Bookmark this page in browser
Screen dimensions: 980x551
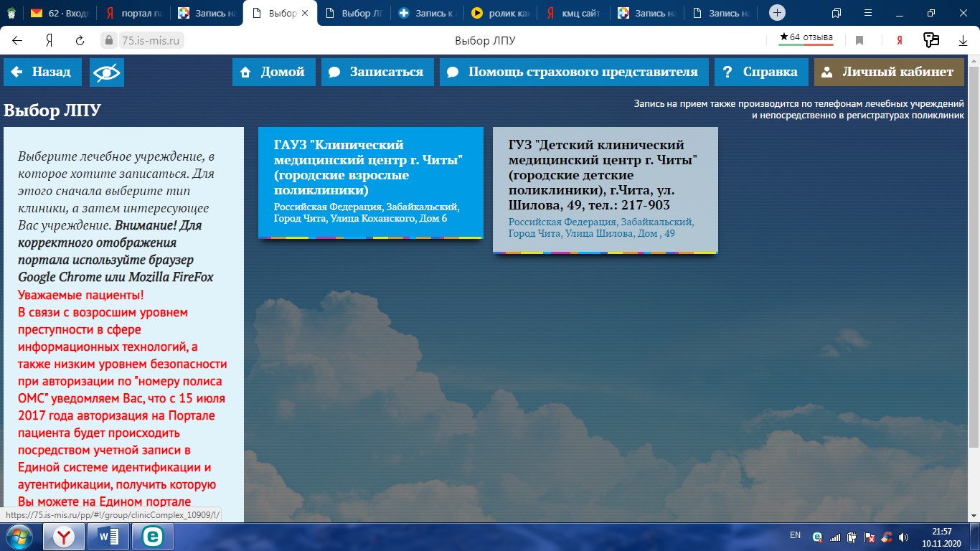(859, 41)
